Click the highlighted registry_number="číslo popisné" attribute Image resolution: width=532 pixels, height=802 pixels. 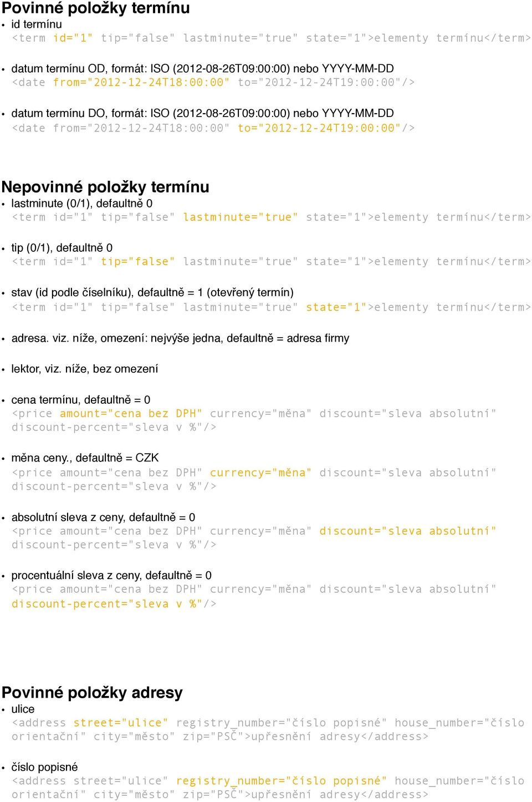[282, 781]
